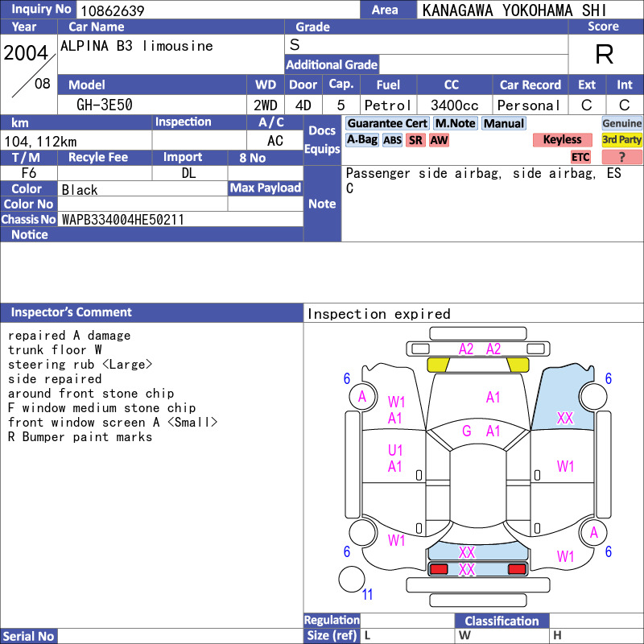This screenshot has height=644, width=644.
Task: Click the grade value S
Action: pyautogui.click(x=295, y=44)
